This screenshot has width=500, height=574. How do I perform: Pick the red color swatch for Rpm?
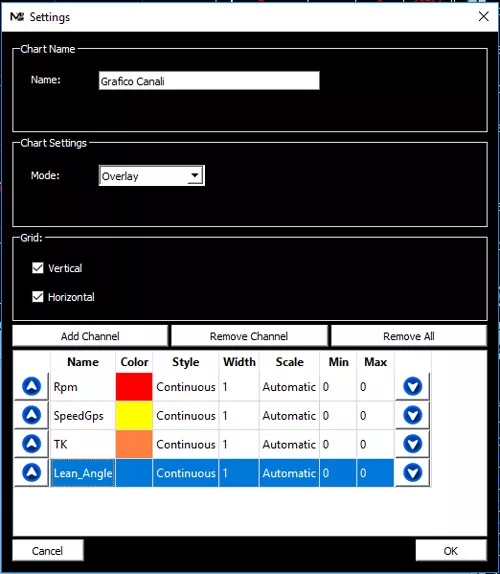pyautogui.click(x=134, y=387)
